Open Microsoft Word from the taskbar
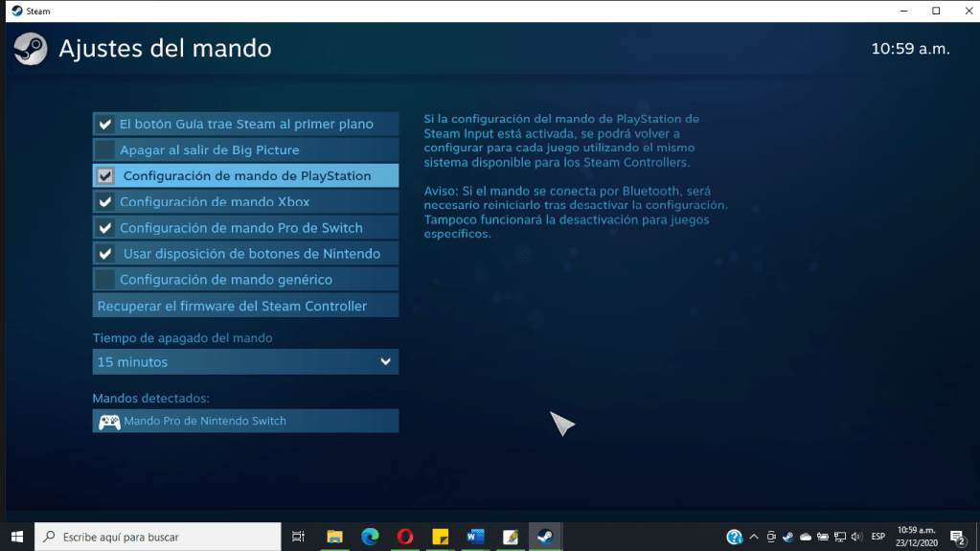This screenshot has width=980, height=551. click(475, 537)
